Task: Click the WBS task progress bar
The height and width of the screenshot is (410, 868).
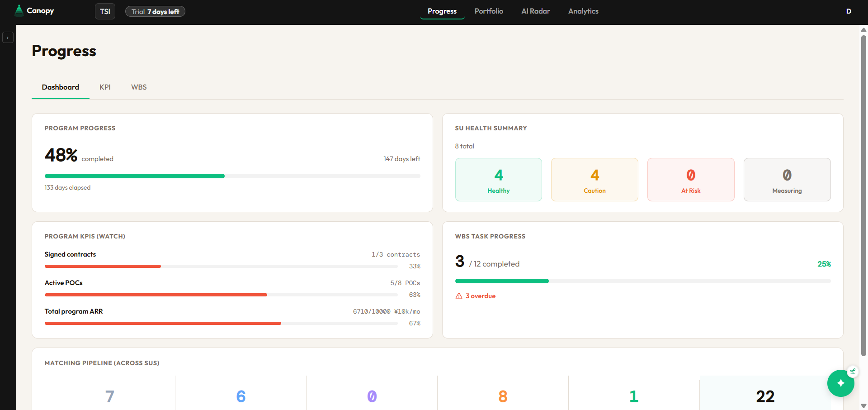Action: (x=643, y=281)
